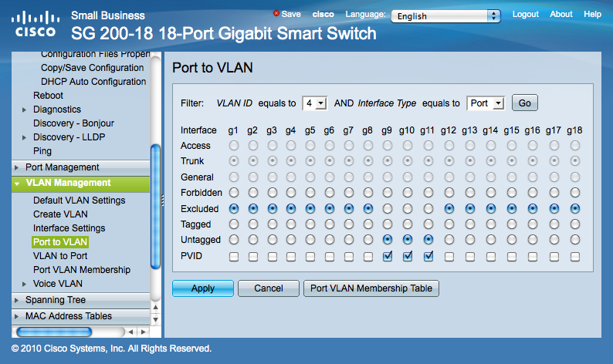Uncheck PVID checkbox for port g9
This screenshot has width=613, height=364.
pyautogui.click(x=388, y=256)
